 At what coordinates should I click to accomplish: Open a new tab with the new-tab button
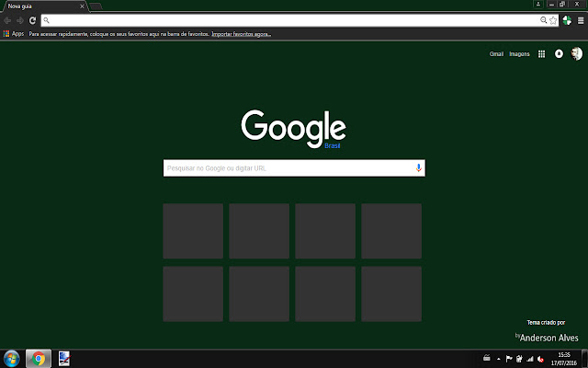96,6
